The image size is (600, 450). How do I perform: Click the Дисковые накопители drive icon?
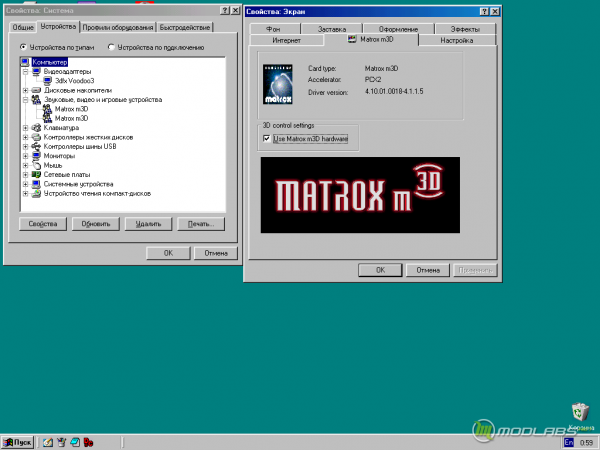coord(36,90)
